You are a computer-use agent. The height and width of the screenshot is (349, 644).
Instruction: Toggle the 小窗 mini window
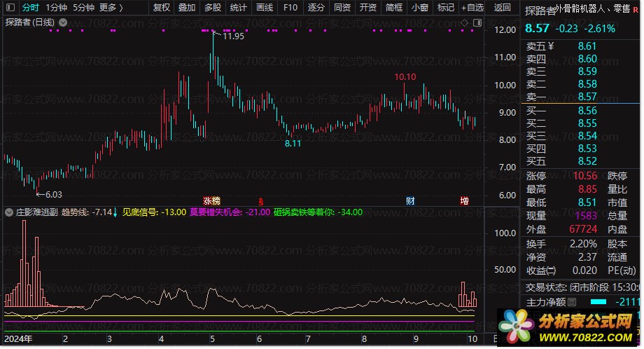click(420, 8)
